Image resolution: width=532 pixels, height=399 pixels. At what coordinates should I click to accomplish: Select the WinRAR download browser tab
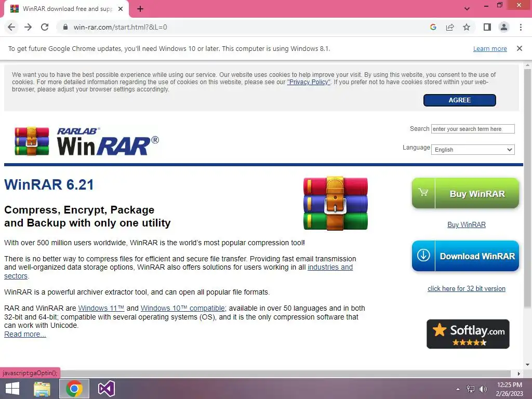click(66, 9)
